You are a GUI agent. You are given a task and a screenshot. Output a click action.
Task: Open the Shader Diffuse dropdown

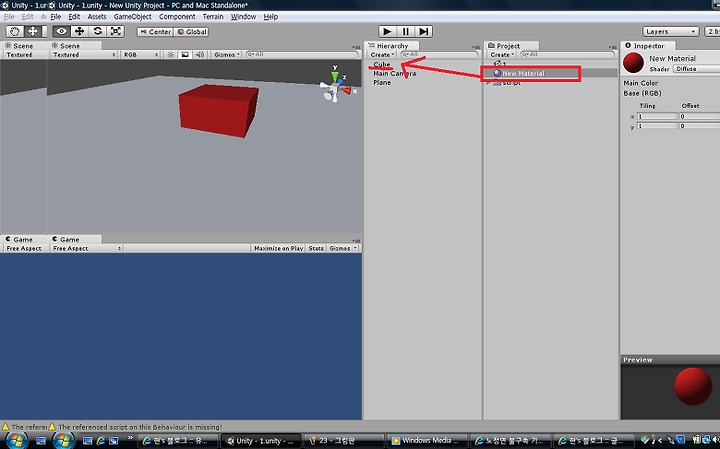696,69
